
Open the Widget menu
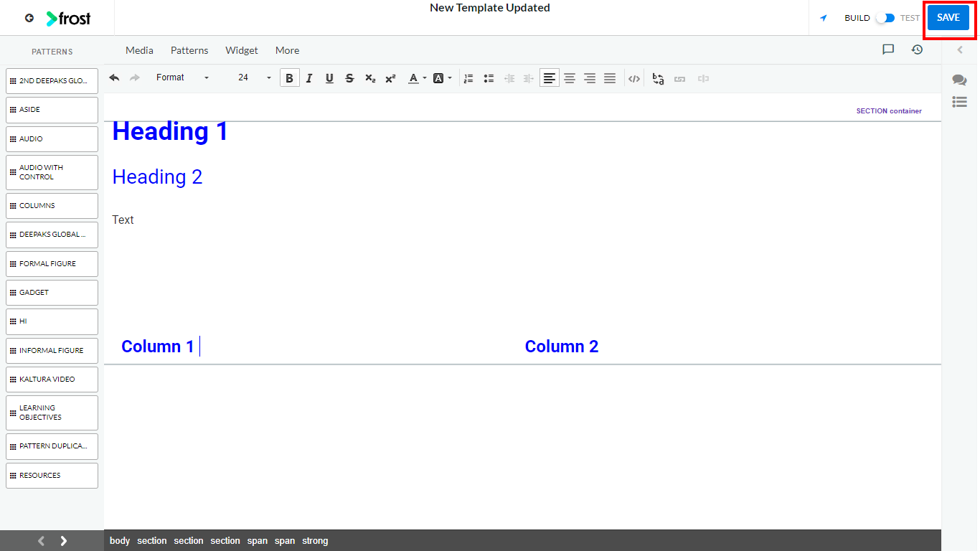tap(242, 50)
